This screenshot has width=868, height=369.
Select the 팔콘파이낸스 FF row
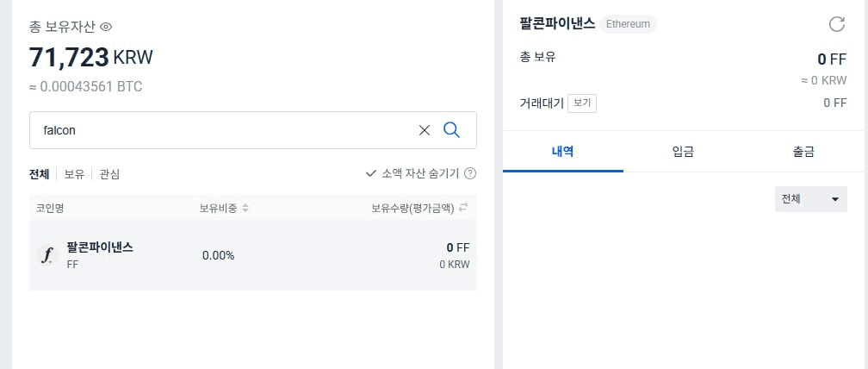(253, 255)
